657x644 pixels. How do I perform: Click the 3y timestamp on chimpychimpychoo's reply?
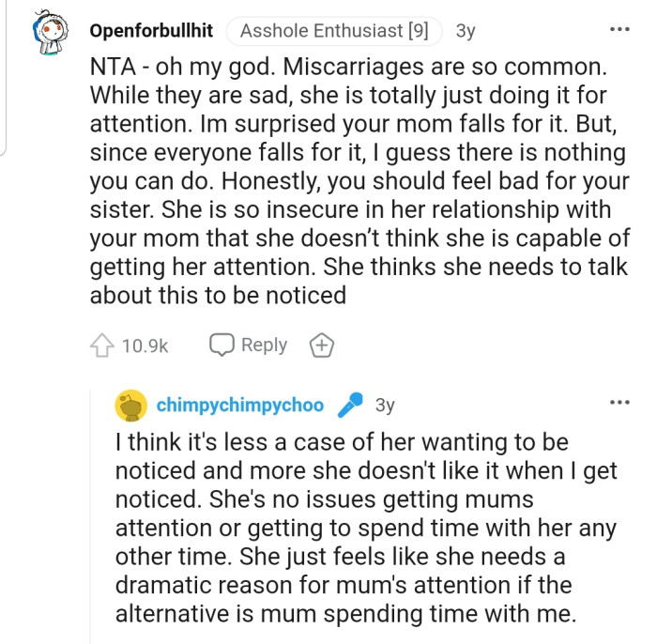[385, 406]
